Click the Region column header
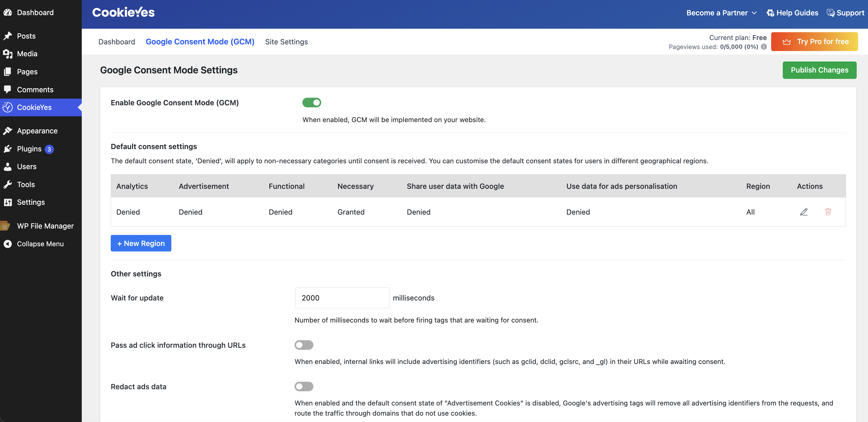 (758, 186)
